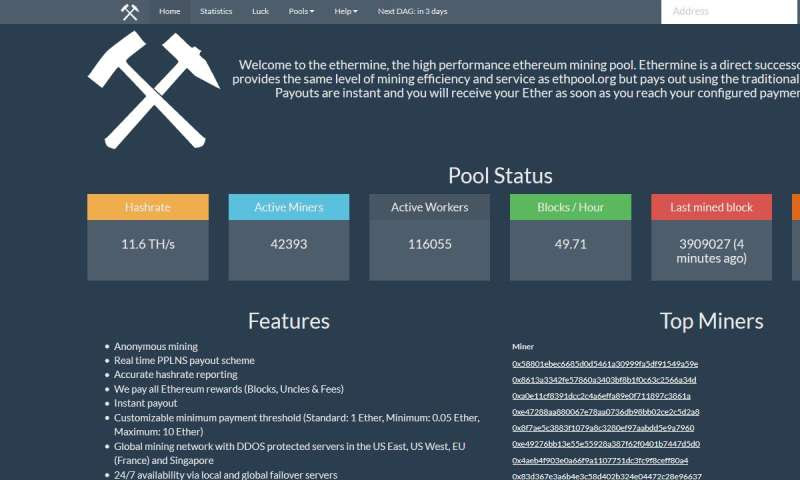This screenshot has height=480, width=800.
Task: Open the Luck page
Action: [260, 11]
